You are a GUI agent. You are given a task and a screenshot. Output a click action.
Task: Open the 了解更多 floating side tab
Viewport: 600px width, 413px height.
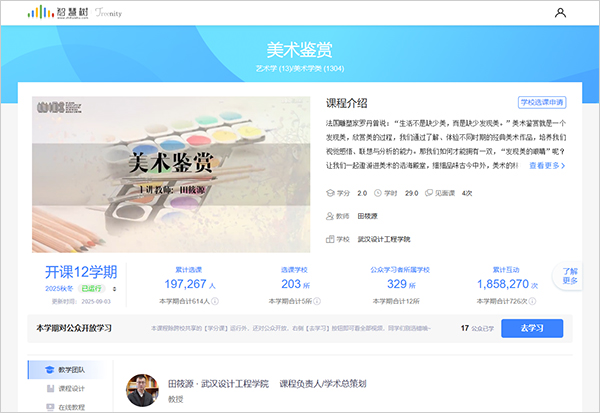[x=570, y=276]
